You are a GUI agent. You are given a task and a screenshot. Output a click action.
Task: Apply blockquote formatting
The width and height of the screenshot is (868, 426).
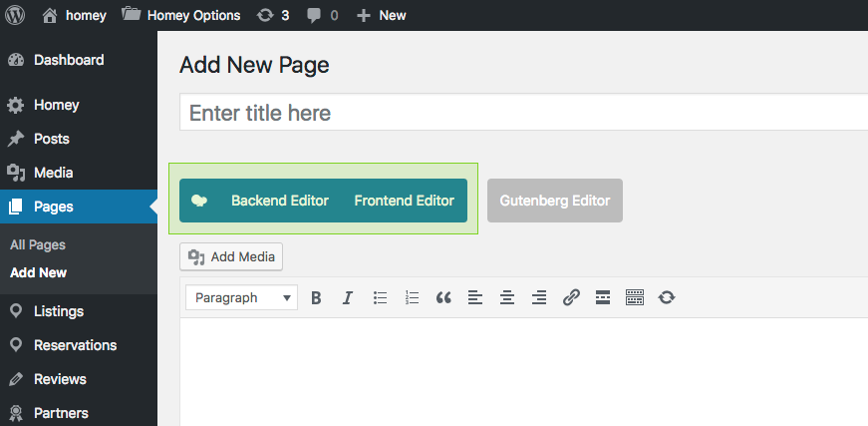(x=443, y=298)
